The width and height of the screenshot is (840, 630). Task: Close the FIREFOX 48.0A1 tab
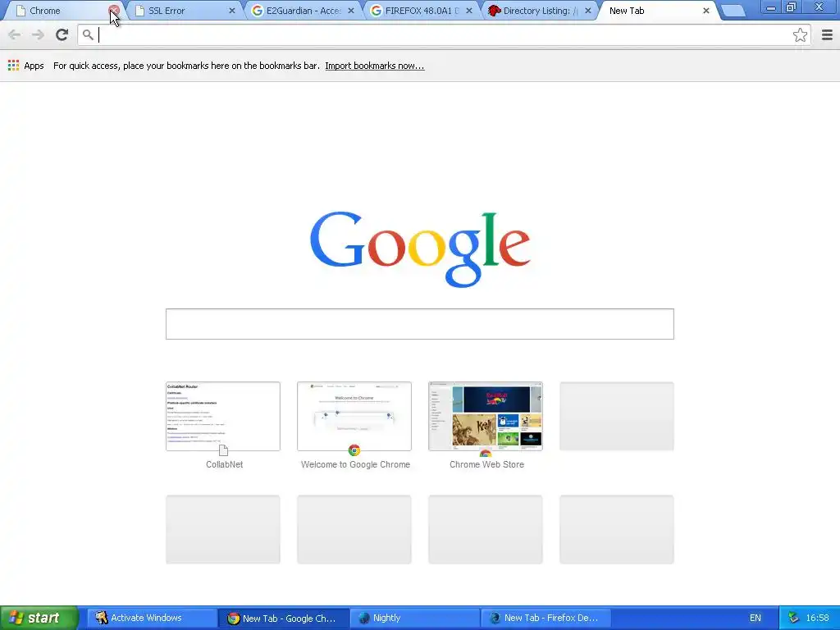pyautogui.click(x=469, y=11)
